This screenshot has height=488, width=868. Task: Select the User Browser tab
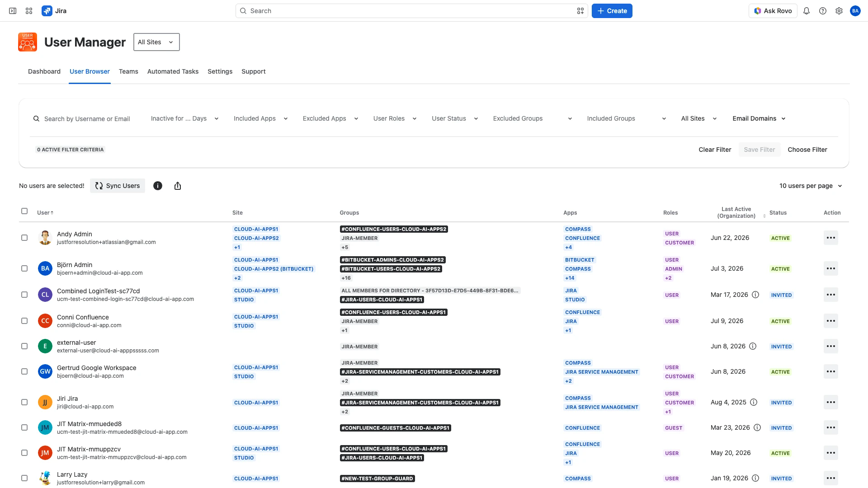click(90, 71)
